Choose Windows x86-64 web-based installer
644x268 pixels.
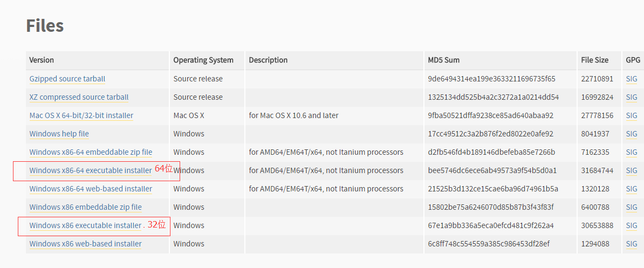point(91,189)
